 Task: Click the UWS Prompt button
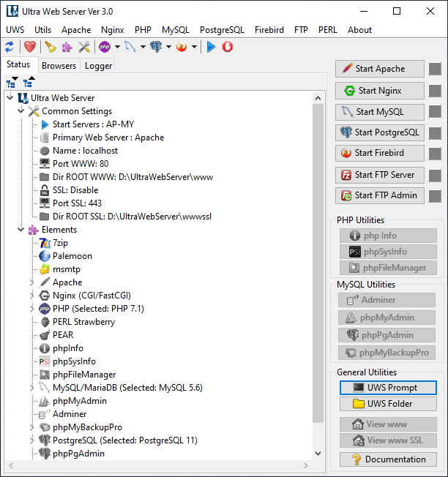pyautogui.click(x=388, y=388)
